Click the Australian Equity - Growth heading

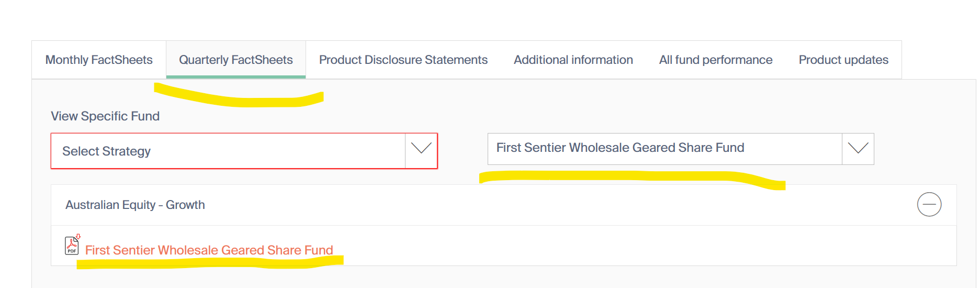(135, 205)
